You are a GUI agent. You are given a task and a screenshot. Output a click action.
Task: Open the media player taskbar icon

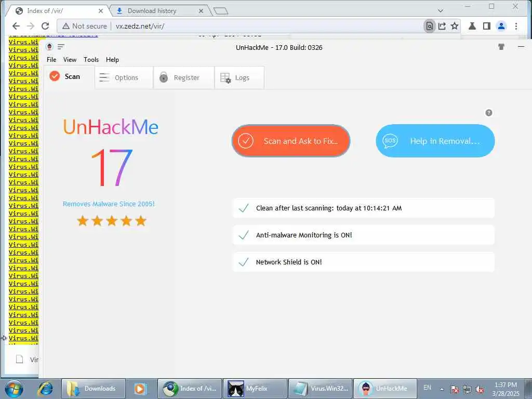(x=140, y=389)
